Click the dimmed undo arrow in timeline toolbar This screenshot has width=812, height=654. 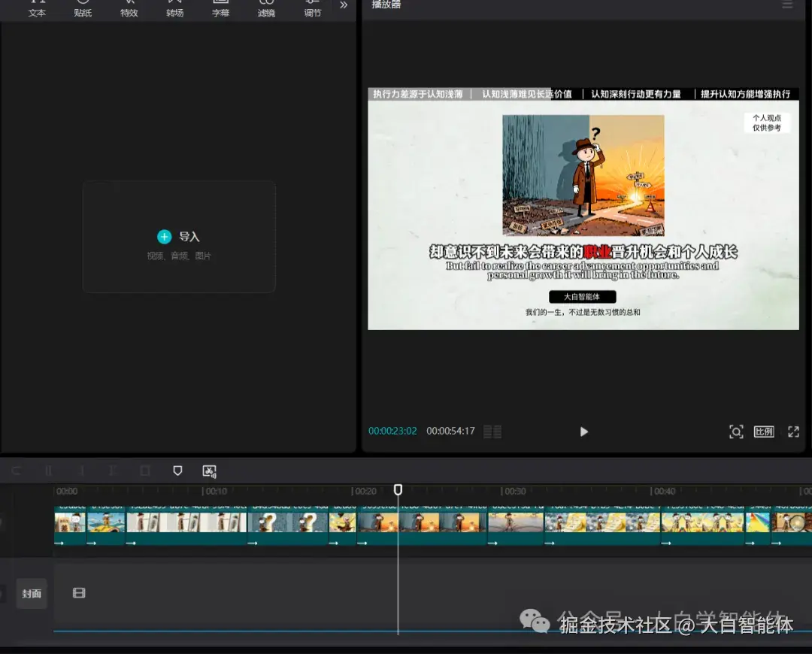click(x=16, y=471)
